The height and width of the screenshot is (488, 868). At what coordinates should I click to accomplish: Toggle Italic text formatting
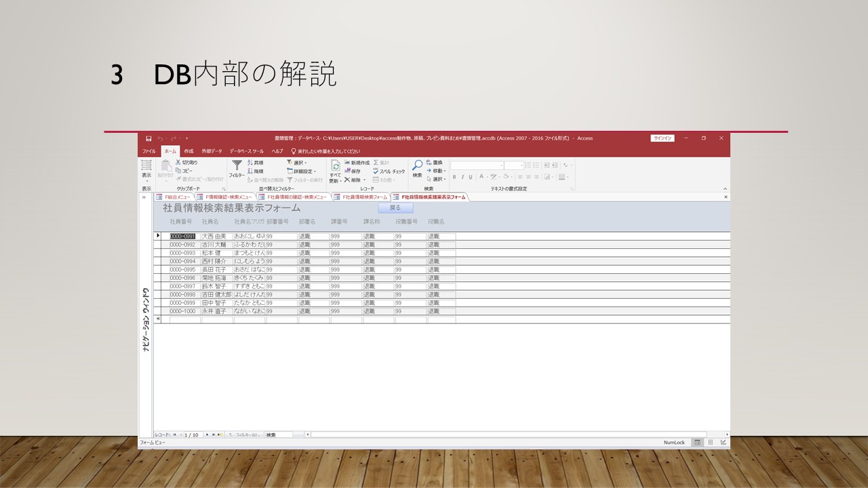pos(462,177)
